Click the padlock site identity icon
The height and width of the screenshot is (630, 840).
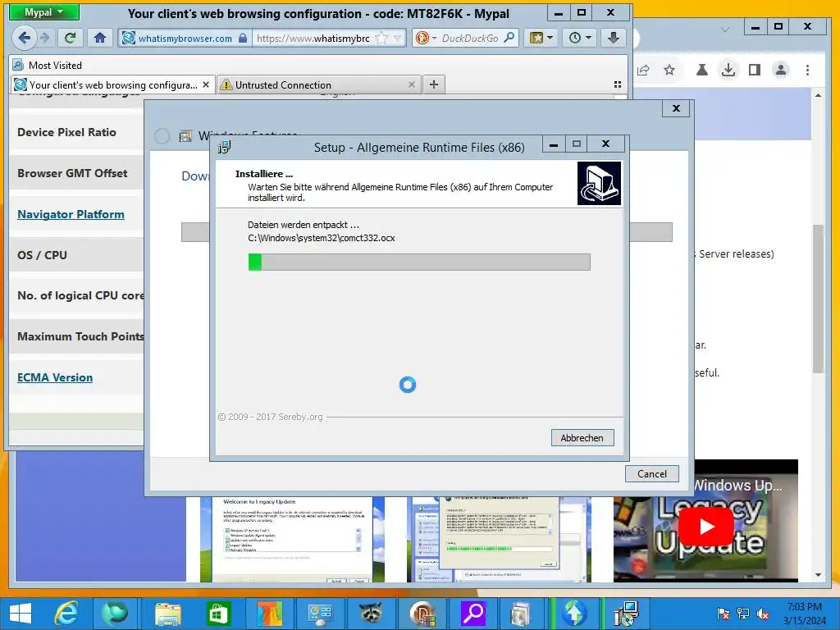coord(243,38)
